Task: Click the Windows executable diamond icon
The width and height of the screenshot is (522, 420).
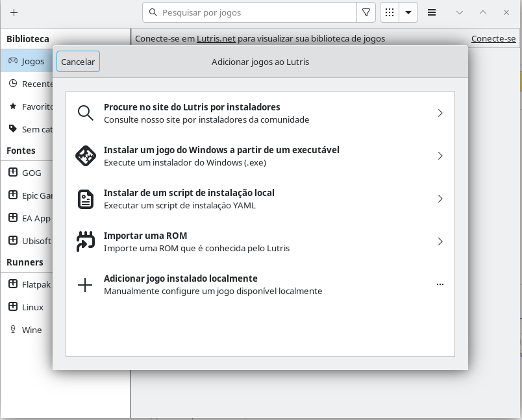Action: point(86,156)
